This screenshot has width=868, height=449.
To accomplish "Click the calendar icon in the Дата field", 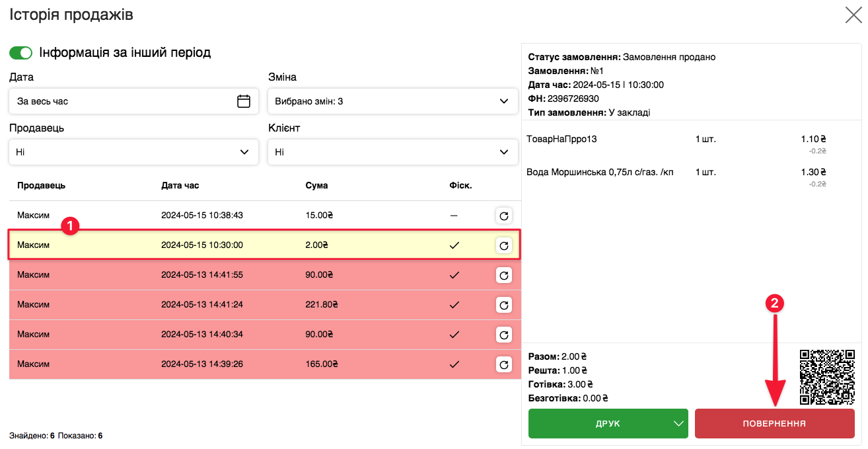I will click(x=244, y=101).
